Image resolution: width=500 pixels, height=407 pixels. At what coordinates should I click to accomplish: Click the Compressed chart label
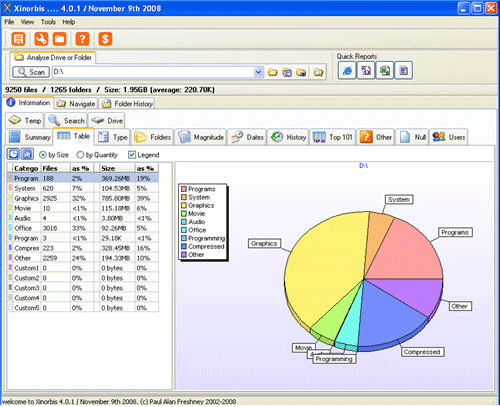(x=422, y=352)
